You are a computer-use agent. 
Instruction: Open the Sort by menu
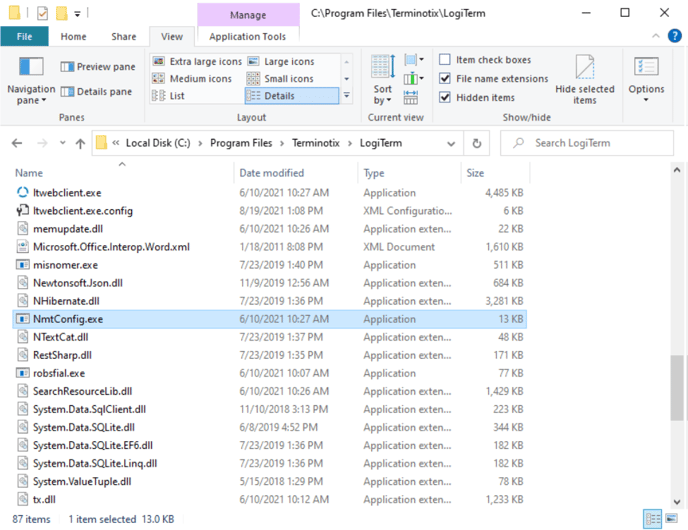pos(383,80)
